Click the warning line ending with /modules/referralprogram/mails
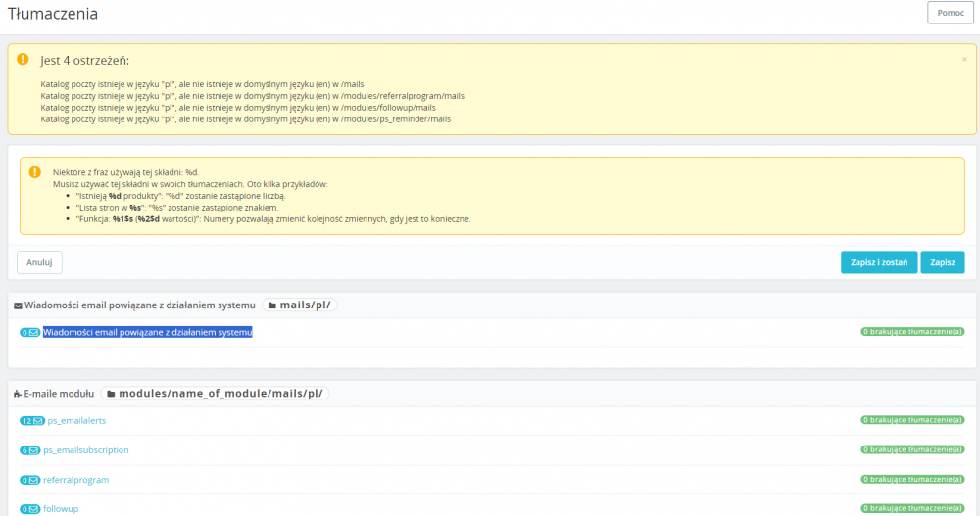 tap(253, 96)
